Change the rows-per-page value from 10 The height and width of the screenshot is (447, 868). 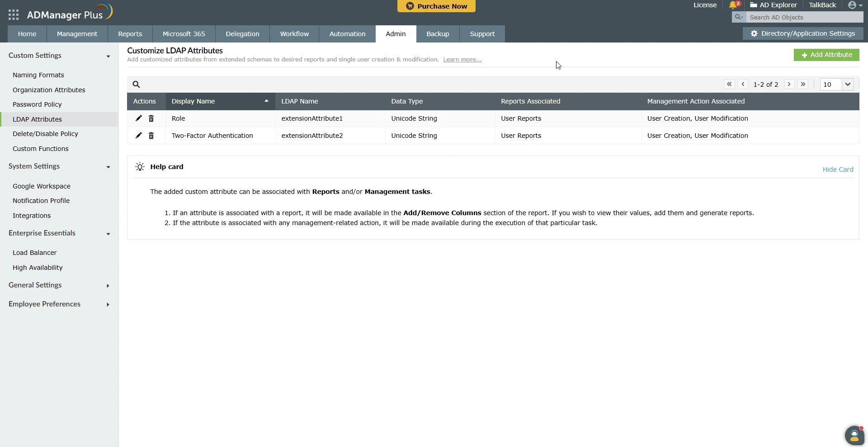(836, 84)
